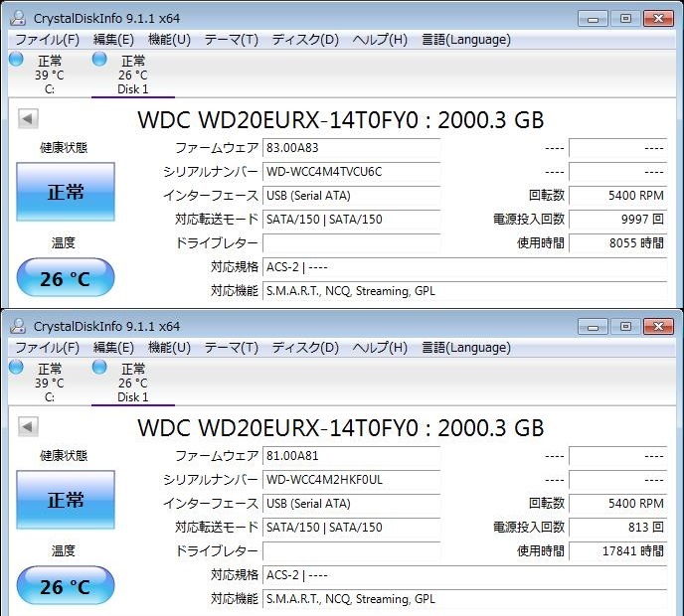
Task: Click blue status orb for Disk 1 in top window
Action: click(99, 59)
